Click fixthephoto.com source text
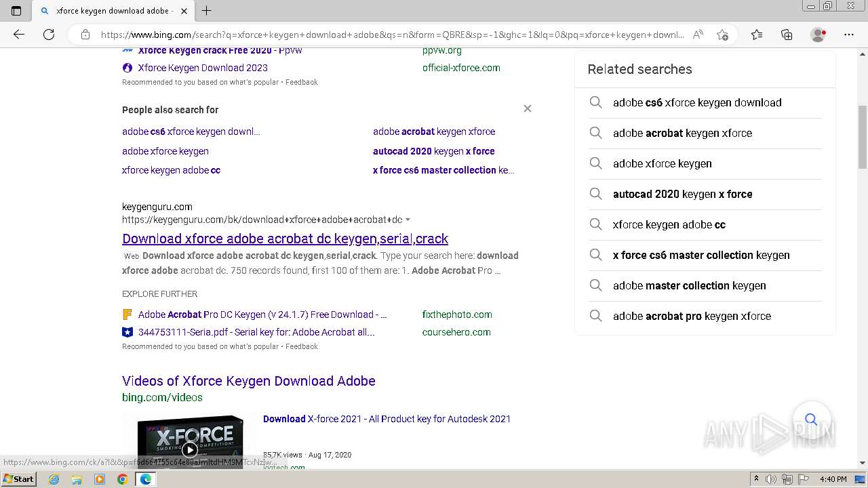The image size is (868, 488). [457, 314]
